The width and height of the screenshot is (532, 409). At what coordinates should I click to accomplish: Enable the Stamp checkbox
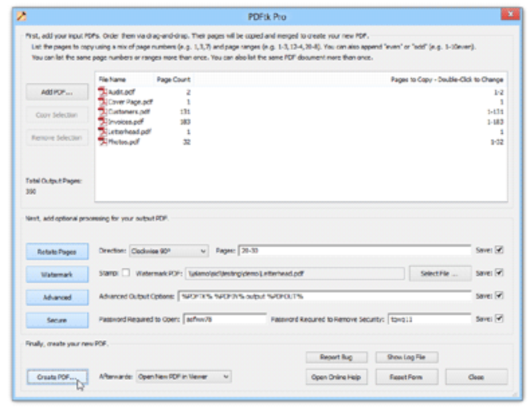click(x=126, y=273)
